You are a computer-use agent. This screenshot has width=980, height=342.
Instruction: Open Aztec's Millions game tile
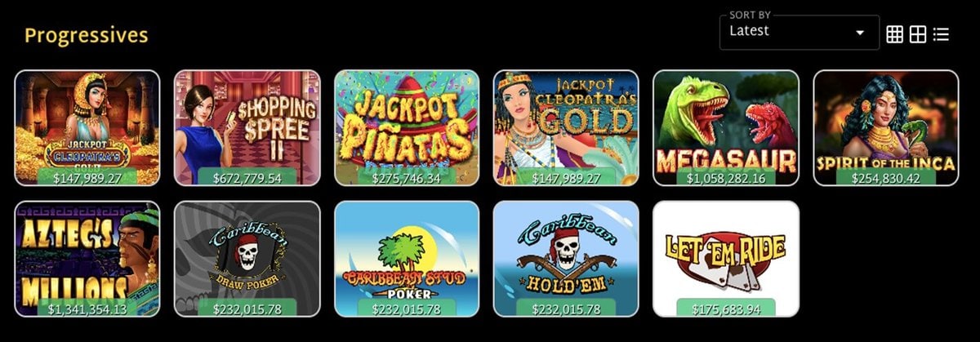pos(87,259)
